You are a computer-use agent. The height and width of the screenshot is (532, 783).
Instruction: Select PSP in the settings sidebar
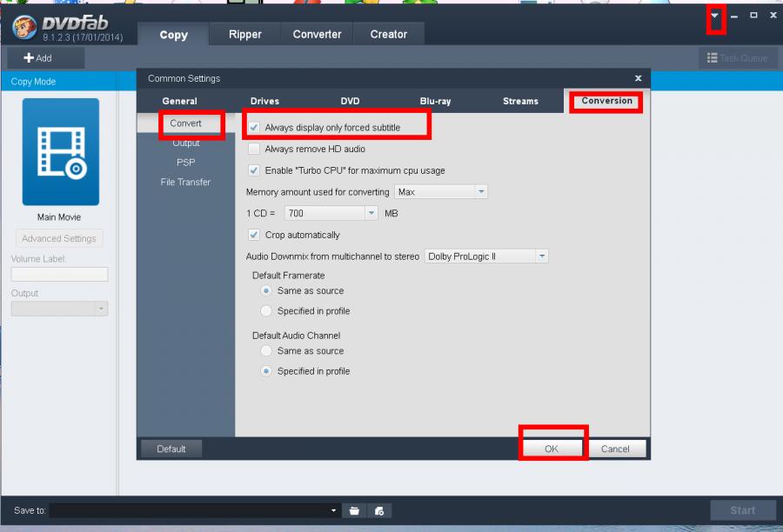[186, 163]
